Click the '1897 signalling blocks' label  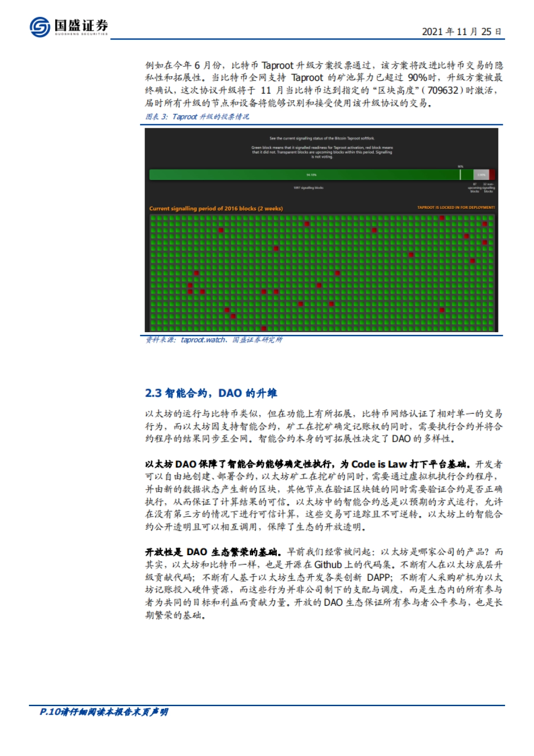(x=308, y=188)
